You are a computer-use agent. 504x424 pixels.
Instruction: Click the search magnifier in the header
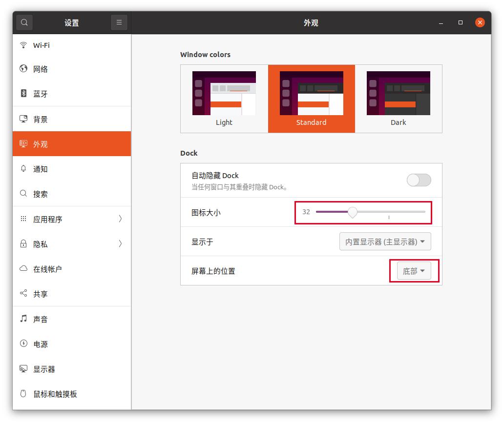point(24,22)
